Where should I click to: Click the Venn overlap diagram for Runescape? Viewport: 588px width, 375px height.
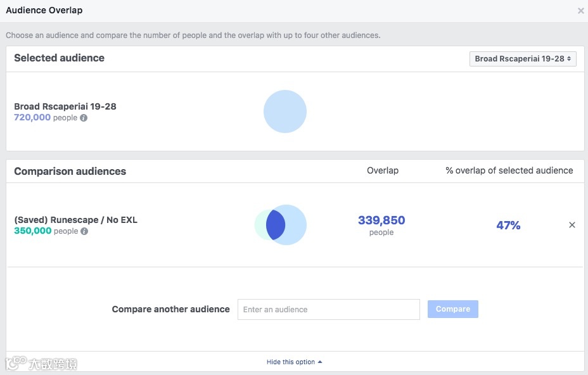281,225
